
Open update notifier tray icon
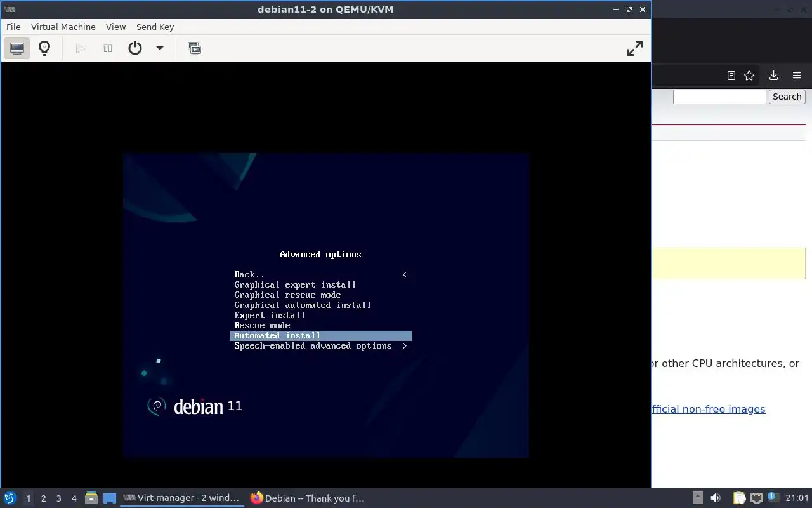[773, 498]
